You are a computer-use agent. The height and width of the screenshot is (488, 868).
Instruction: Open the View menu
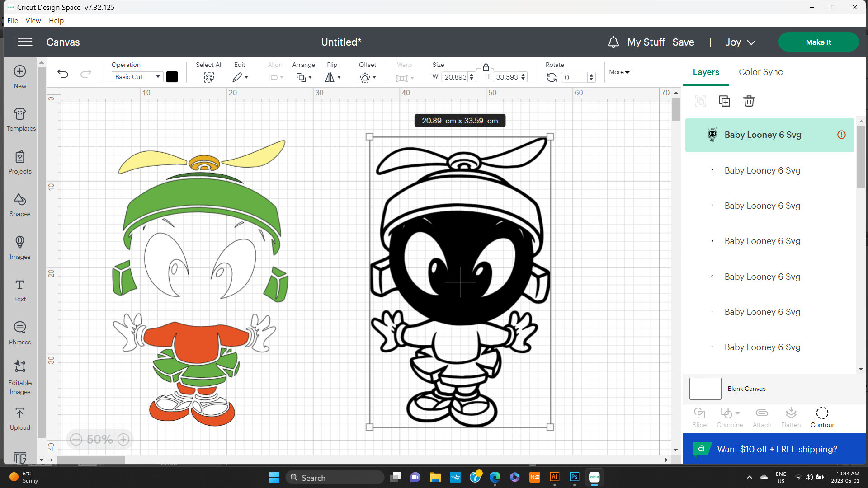[33, 20]
